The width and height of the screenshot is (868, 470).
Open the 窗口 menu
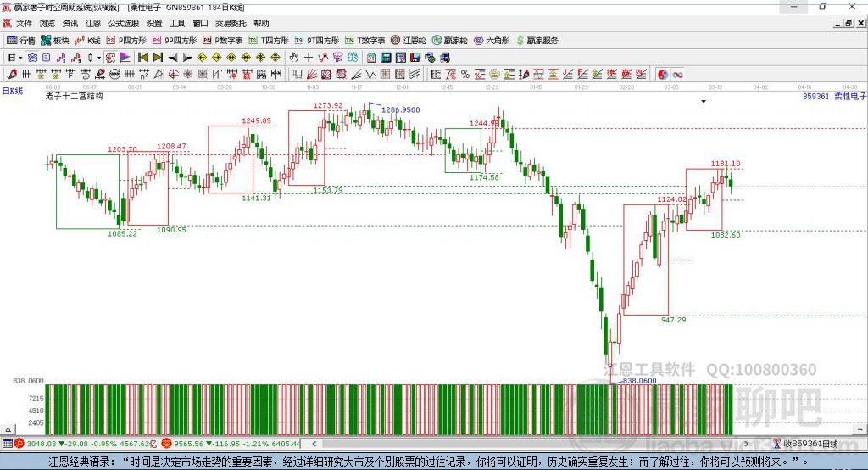(200, 23)
